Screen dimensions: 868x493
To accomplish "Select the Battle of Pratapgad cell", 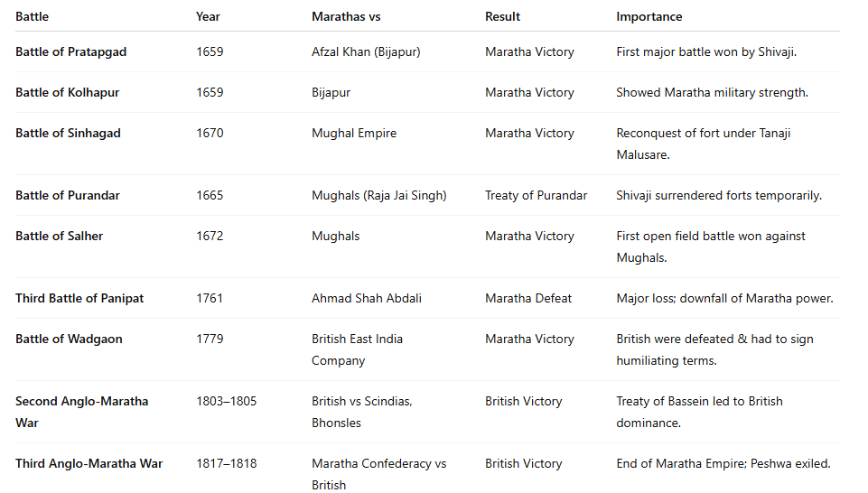I will pyautogui.click(x=70, y=52).
